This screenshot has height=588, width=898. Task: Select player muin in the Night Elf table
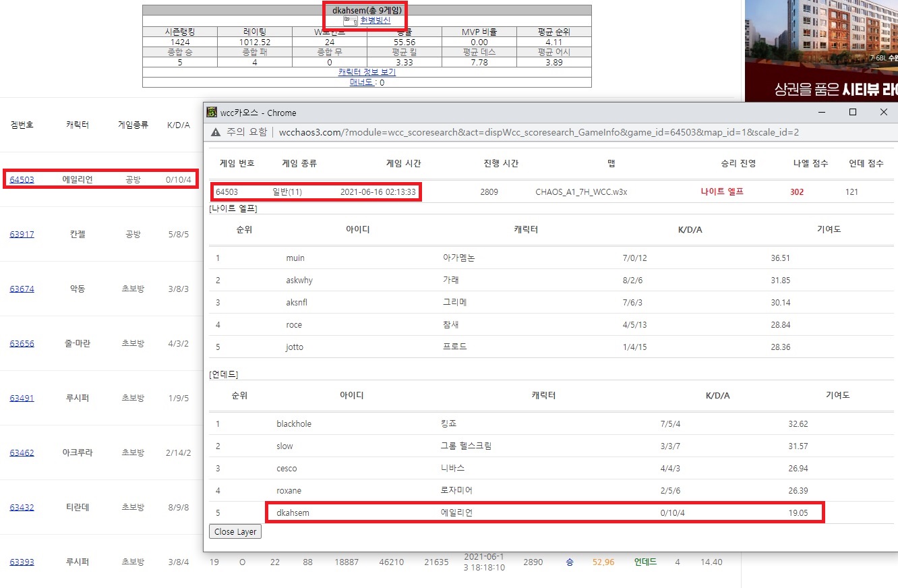pos(295,258)
